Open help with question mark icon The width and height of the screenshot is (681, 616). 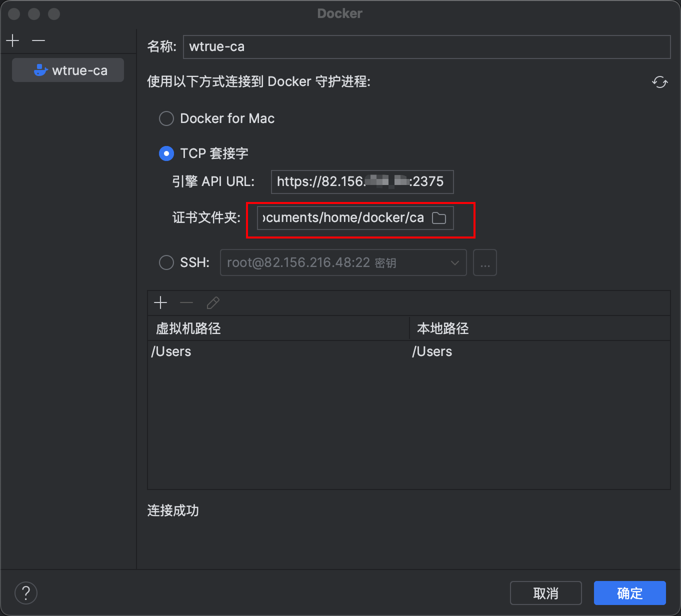[x=26, y=593]
